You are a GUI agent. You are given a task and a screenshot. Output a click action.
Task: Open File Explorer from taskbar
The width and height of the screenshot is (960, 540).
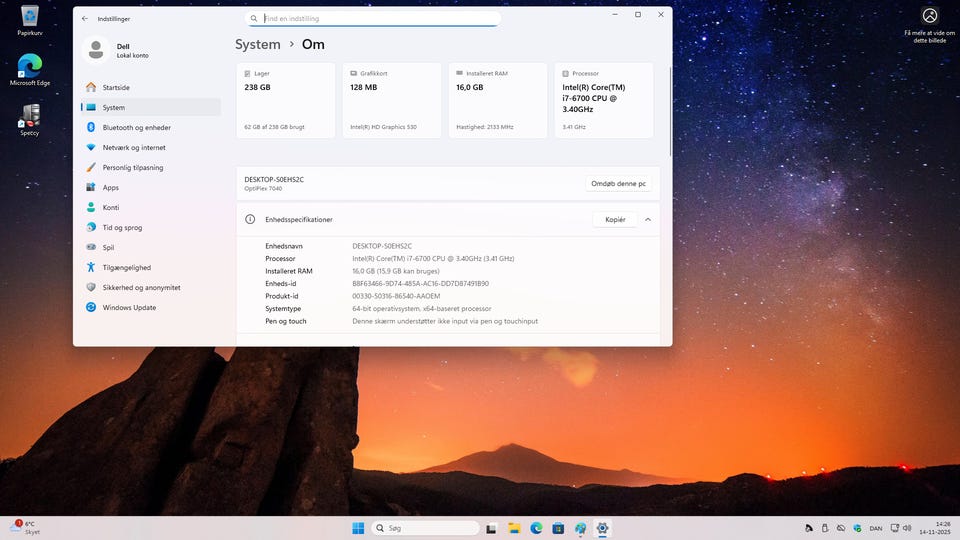point(514,528)
